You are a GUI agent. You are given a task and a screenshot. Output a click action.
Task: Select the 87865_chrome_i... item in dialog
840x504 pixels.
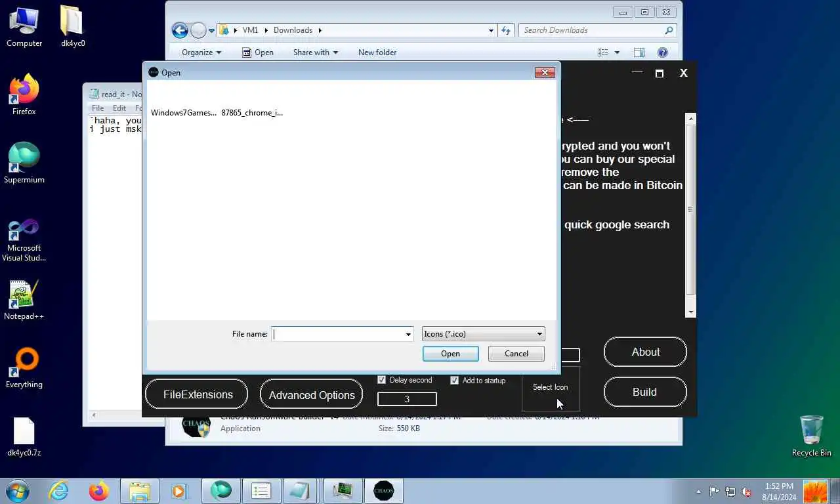[252, 113]
